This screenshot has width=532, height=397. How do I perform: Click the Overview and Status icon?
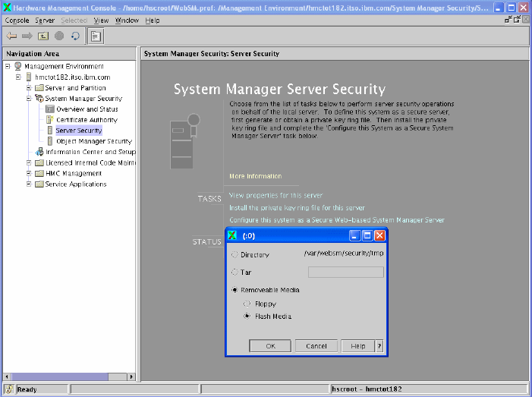pos(50,109)
